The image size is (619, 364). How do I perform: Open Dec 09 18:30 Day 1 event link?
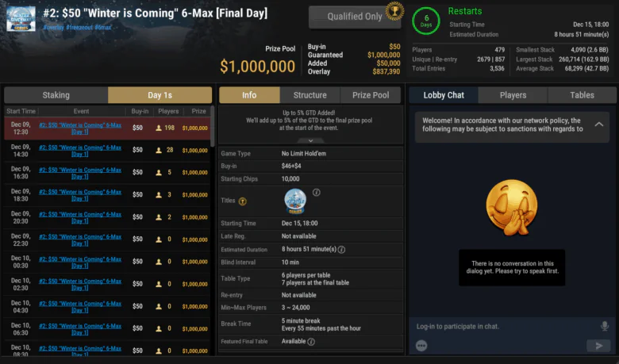(x=80, y=195)
